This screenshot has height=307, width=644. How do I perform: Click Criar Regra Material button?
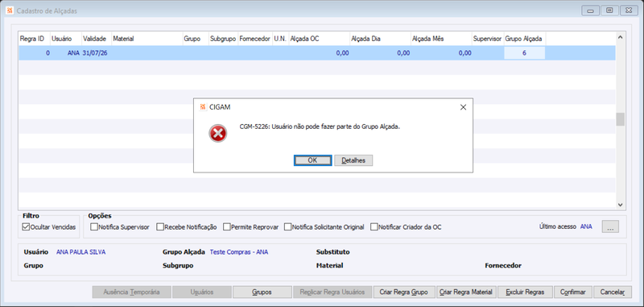coord(466,292)
